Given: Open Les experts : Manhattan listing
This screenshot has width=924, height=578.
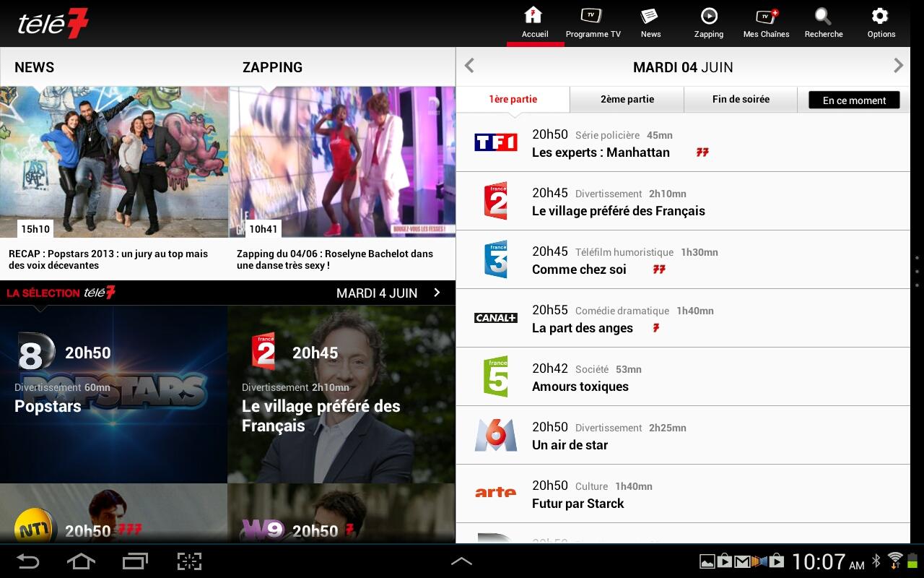Looking at the screenshot, I should click(683, 142).
